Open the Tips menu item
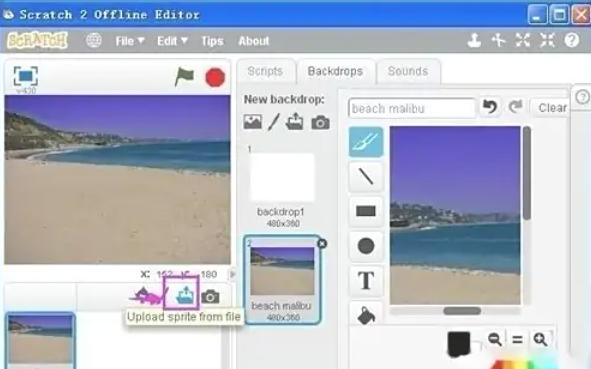591x369 pixels. [212, 41]
